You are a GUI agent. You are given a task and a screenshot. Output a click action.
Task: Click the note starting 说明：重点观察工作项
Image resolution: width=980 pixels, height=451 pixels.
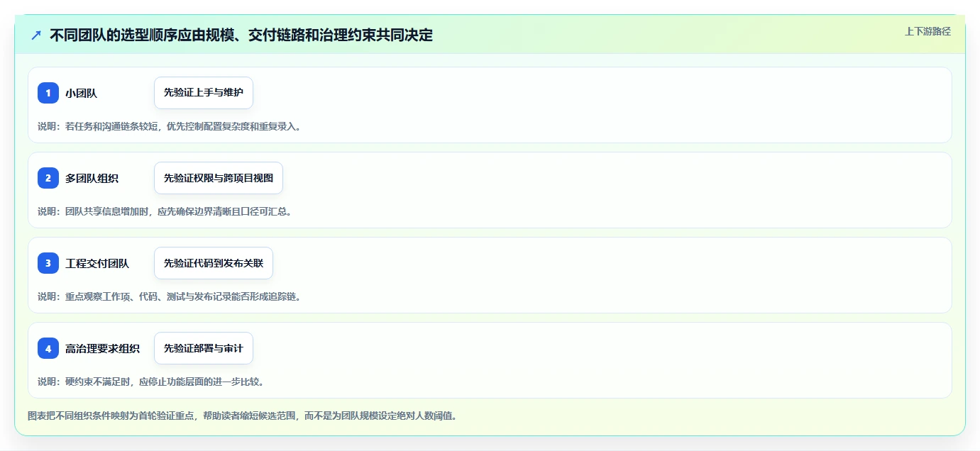click(169, 296)
